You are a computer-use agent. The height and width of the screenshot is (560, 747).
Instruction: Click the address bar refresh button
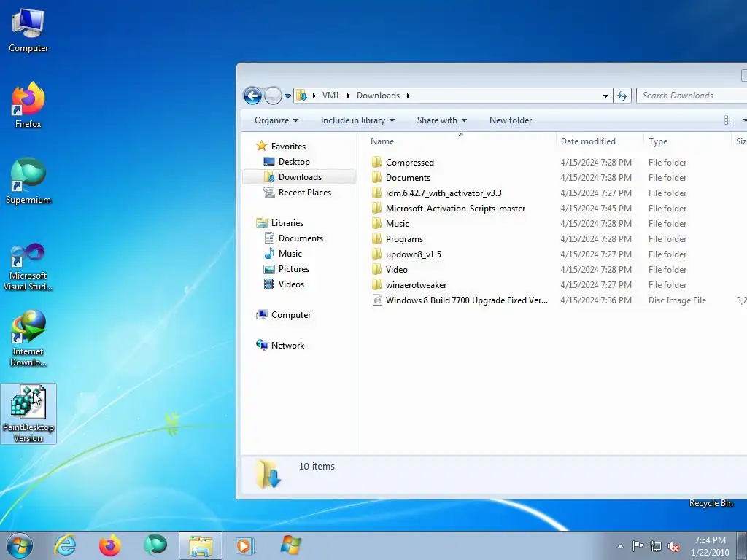tap(622, 96)
